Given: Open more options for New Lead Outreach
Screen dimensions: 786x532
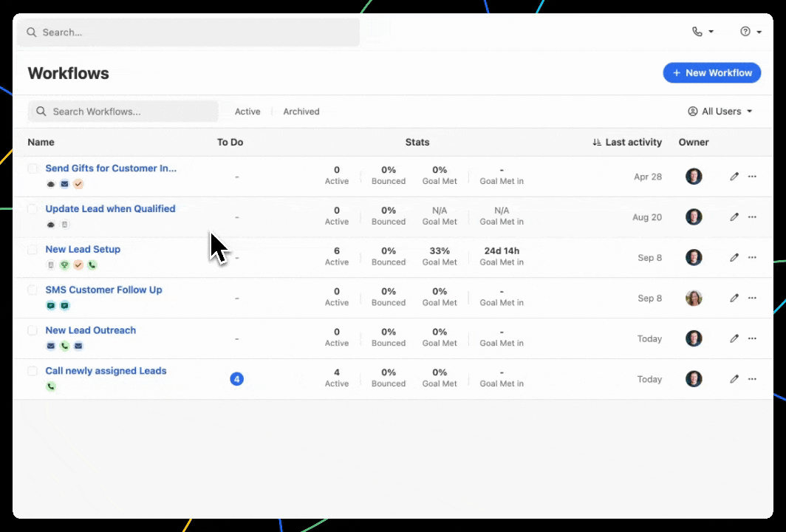Looking at the screenshot, I should [752, 338].
